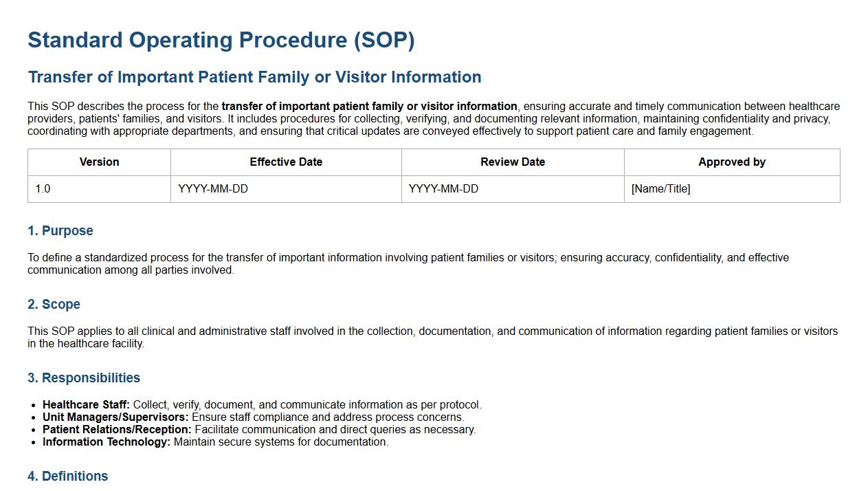868x491 pixels.
Task: Click the Information Technology bullet label
Action: coord(107,442)
